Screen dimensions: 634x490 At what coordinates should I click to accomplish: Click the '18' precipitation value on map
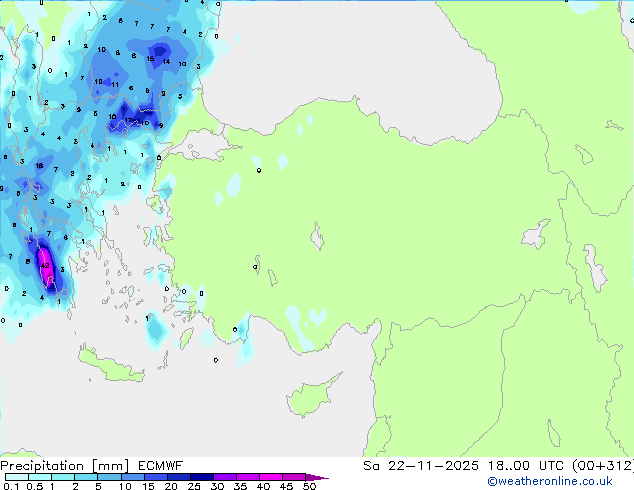click(39, 166)
